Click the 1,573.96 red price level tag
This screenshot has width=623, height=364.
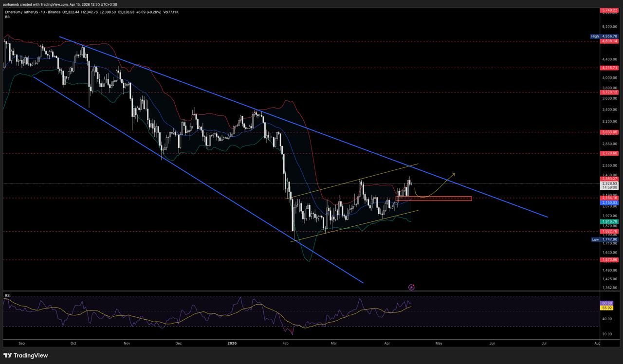[x=609, y=260]
